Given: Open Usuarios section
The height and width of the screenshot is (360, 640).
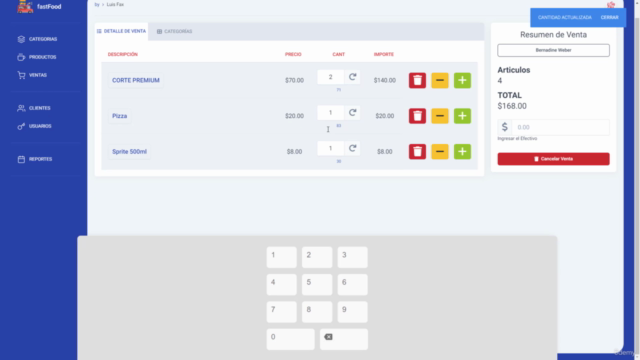Looking at the screenshot, I should click(x=35, y=126).
